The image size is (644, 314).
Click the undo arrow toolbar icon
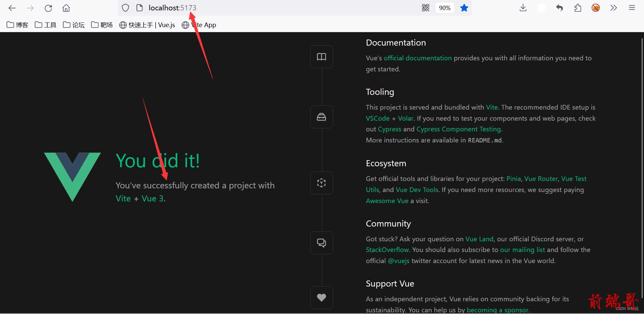click(x=559, y=8)
